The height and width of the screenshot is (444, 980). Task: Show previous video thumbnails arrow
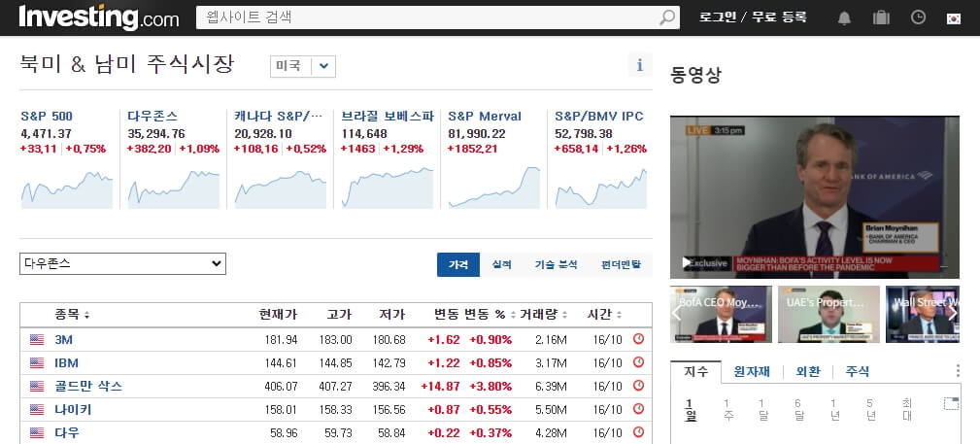click(x=676, y=313)
